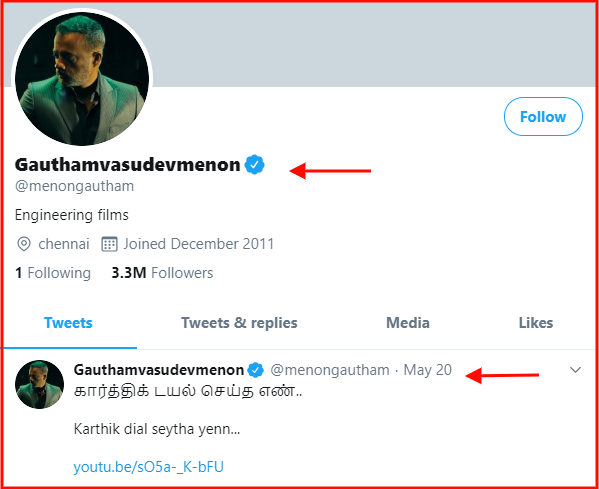Expand the tweet options chevron
599x489 pixels.
tap(575, 370)
